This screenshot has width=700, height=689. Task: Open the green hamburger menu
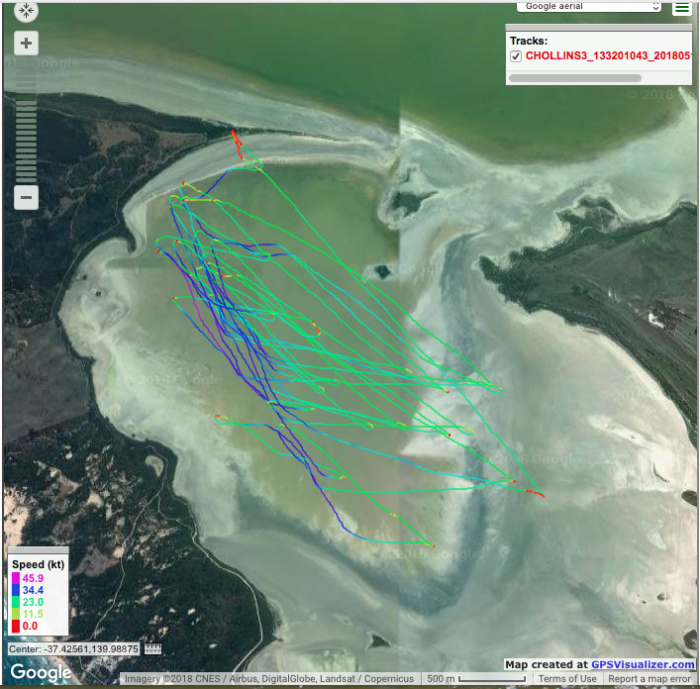(681, 8)
